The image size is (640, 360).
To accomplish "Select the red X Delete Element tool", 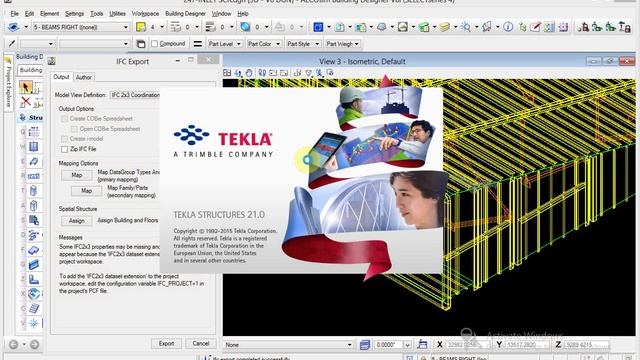I will (26, 101).
